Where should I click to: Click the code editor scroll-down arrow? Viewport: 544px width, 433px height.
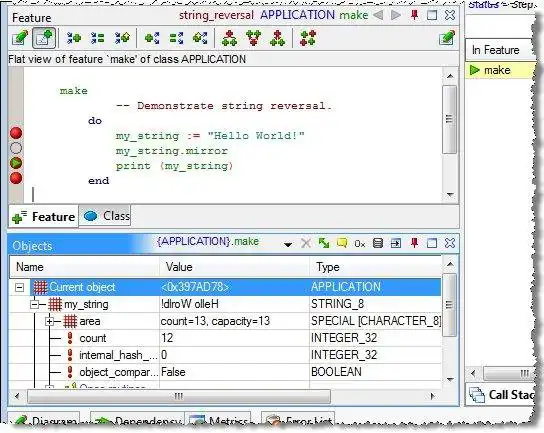(x=450, y=195)
